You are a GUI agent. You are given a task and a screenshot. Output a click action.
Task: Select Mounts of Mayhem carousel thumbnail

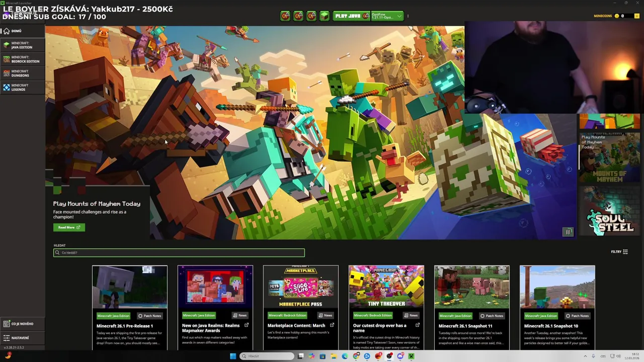pyautogui.click(x=610, y=157)
